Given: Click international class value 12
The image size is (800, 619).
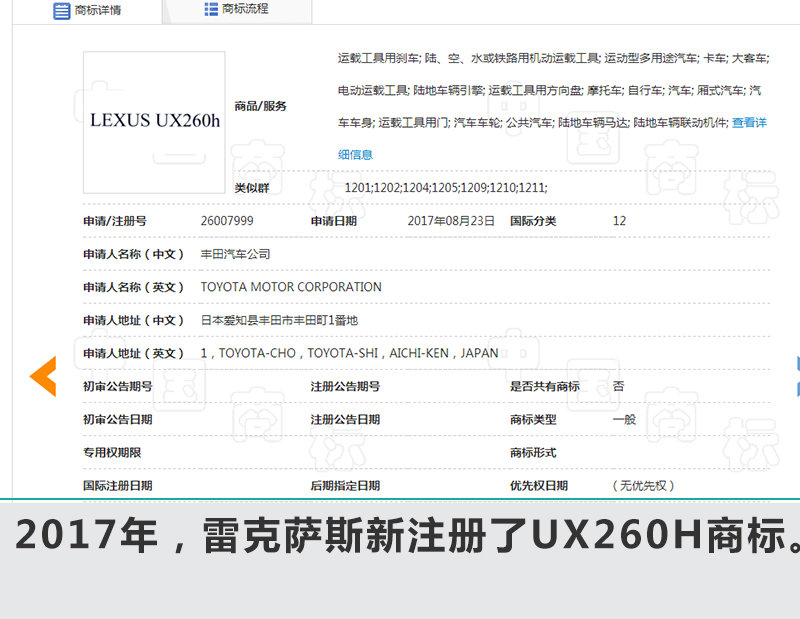Looking at the screenshot, I should pyautogui.click(x=619, y=221).
